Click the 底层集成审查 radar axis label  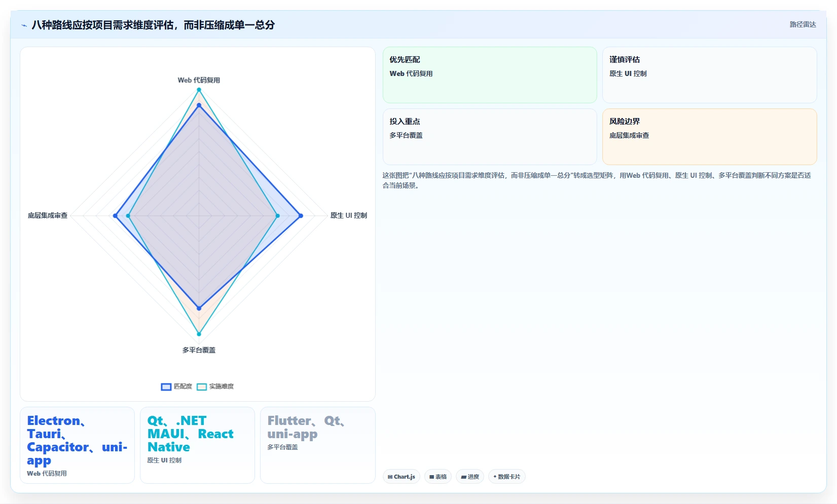(x=48, y=215)
